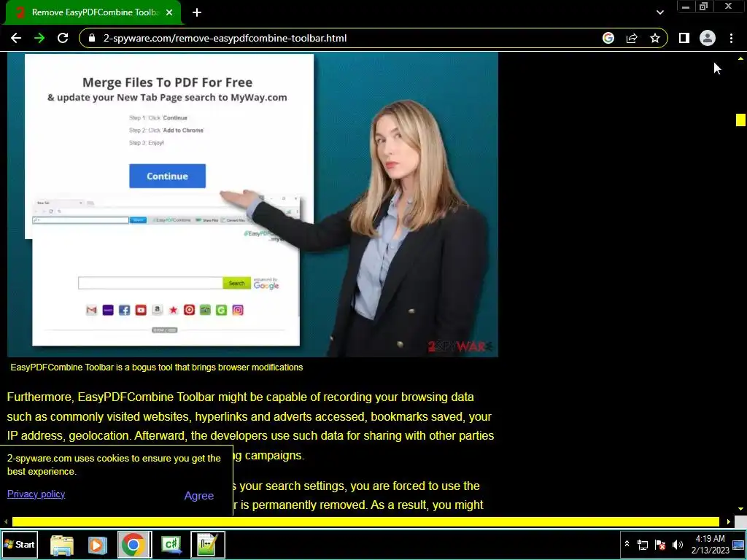Image resolution: width=747 pixels, height=560 pixels.
Task: Open the Notepad++ taskbar icon
Action: [x=208, y=545]
